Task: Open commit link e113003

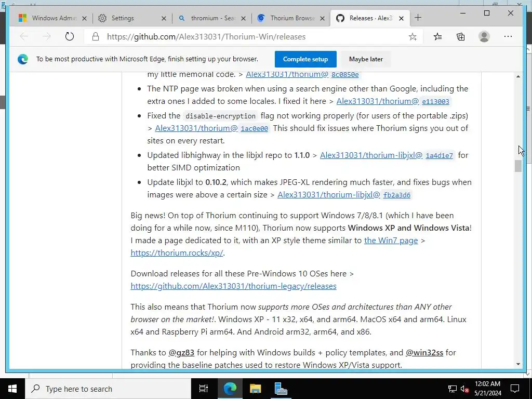Action: pos(436,101)
